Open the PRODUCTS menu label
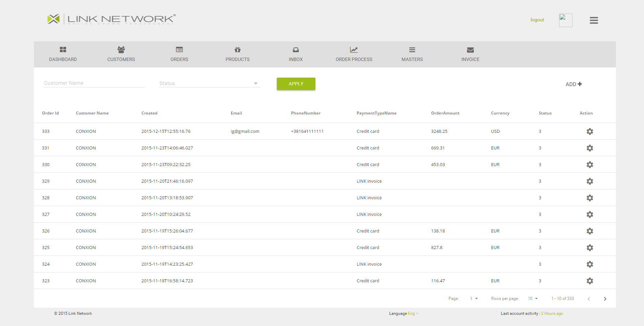 point(238,59)
